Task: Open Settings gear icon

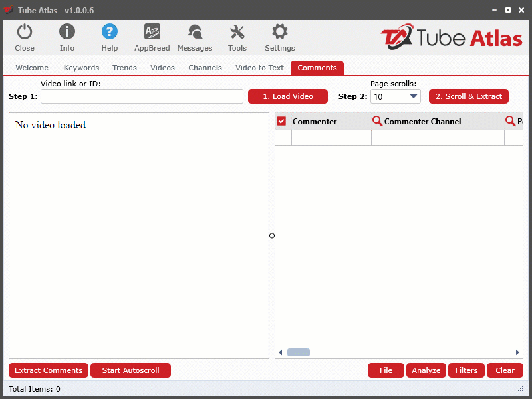Action: tap(280, 31)
